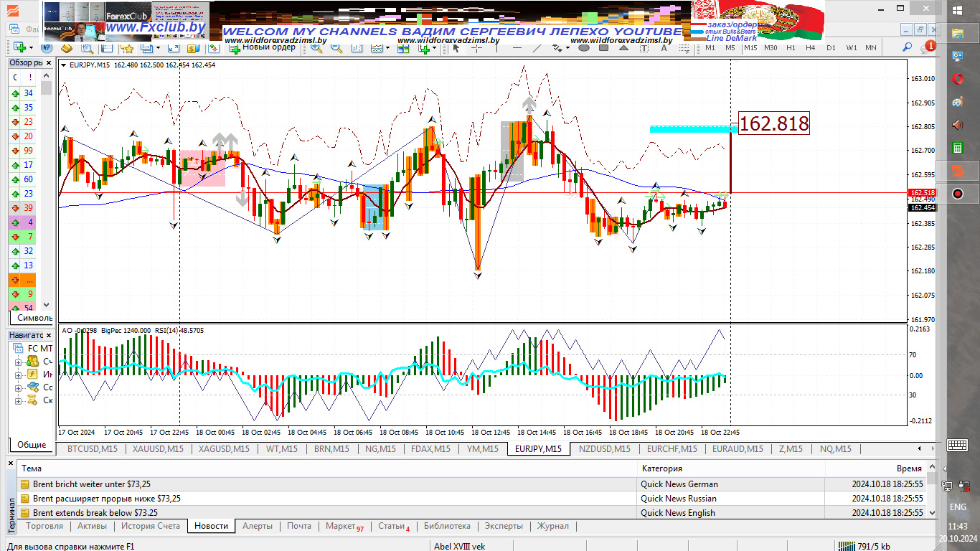Zoom in on the chart
The width and height of the screenshot is (980, 551).
coord(316,48)
